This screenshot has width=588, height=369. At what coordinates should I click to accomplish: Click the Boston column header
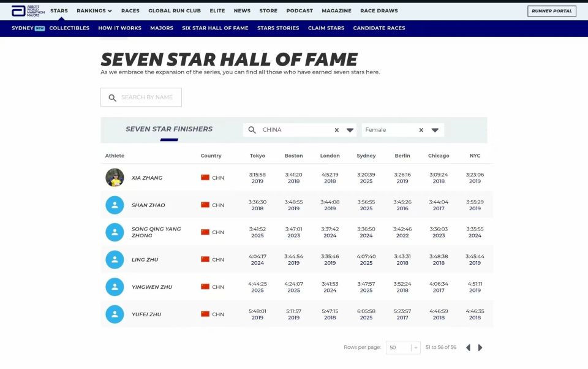(x=293, y=156)
